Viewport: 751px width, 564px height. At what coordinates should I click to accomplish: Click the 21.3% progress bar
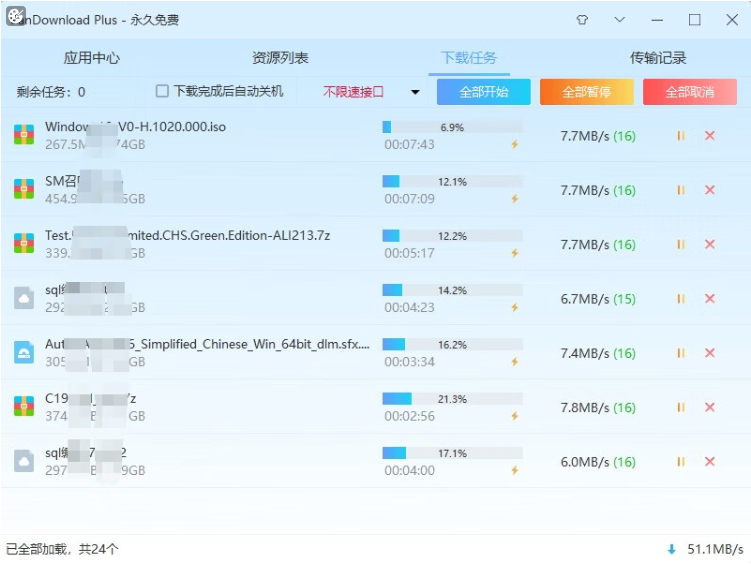pos(453,399)
